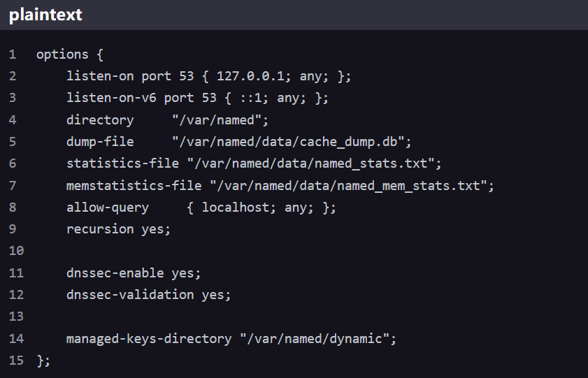Viewport: 588px width, 378px height.
Task: Click the recursion keyword on line 9
Action: pos(100,228)
